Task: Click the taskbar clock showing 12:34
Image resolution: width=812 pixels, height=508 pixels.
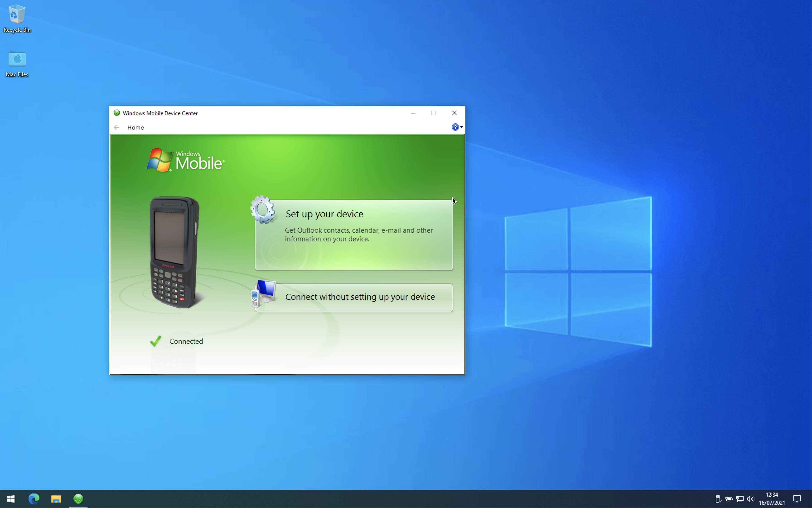Action: (x=772, y=499)
